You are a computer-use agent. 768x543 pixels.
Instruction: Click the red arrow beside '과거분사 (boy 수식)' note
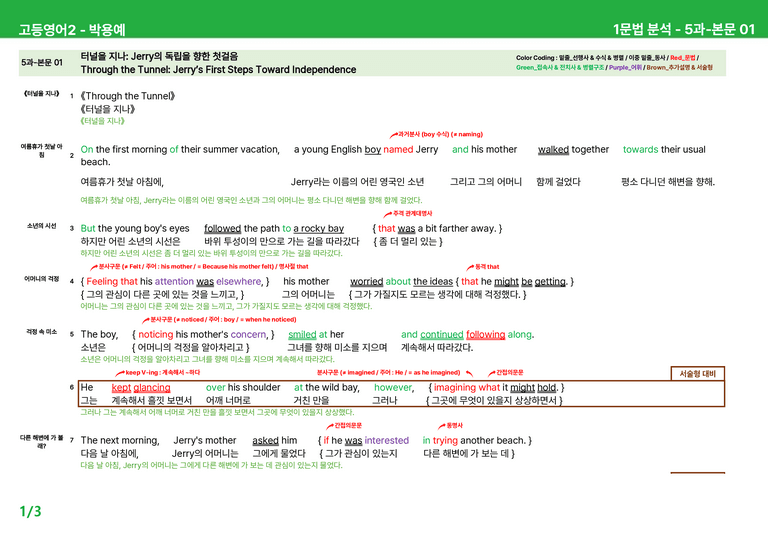(x=393, y=135)
